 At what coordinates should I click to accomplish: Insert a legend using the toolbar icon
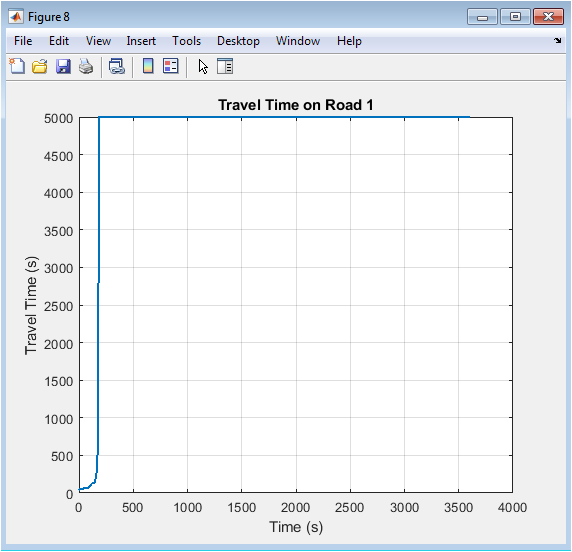tap(171, 66)
